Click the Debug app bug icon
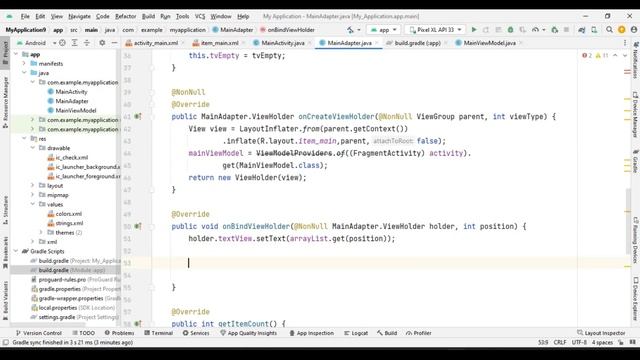The height and width of the screenshot is (360, 640). (510, 30)
